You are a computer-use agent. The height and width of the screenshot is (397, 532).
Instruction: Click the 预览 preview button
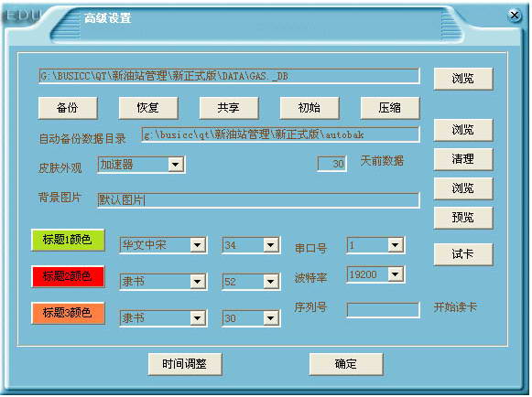pos(463,218)
